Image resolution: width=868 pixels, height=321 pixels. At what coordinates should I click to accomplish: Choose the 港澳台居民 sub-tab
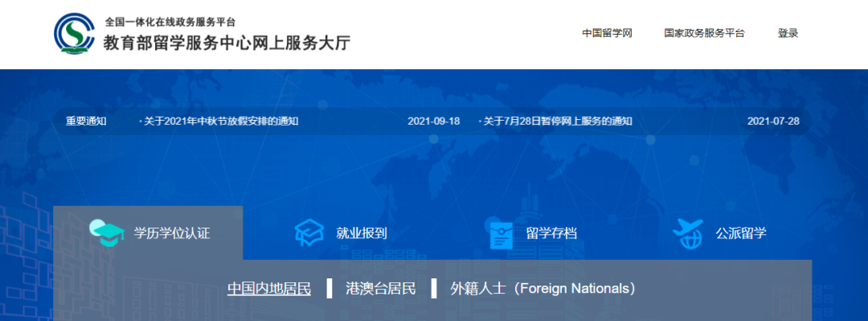[x=381, y=289]
